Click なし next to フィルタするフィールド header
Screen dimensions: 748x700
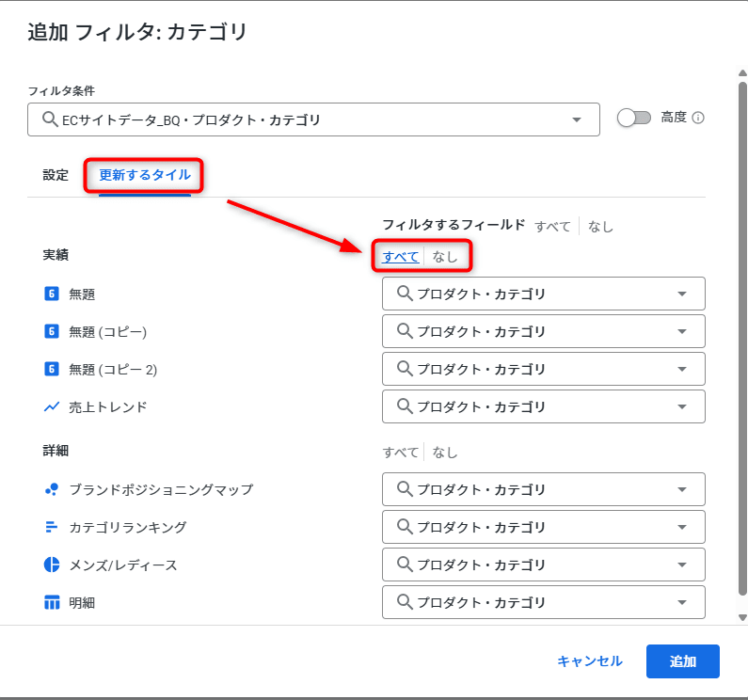pyautogui.click(x=600, y=226)
